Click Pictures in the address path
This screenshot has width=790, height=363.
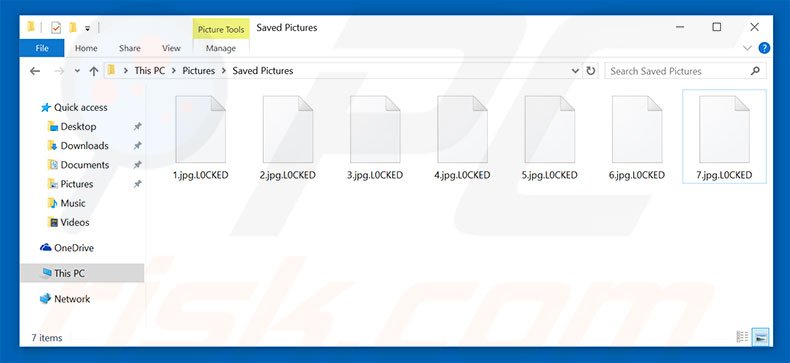(x=199, y=71)
